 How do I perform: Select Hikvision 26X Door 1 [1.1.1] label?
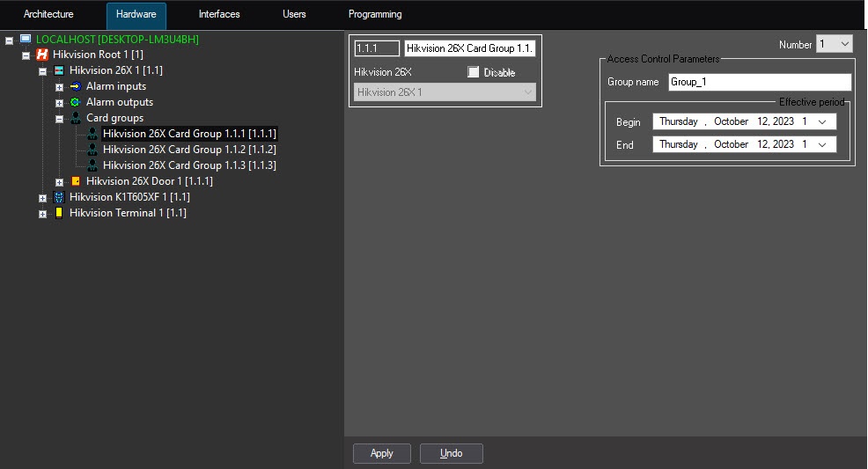(150, 181)
